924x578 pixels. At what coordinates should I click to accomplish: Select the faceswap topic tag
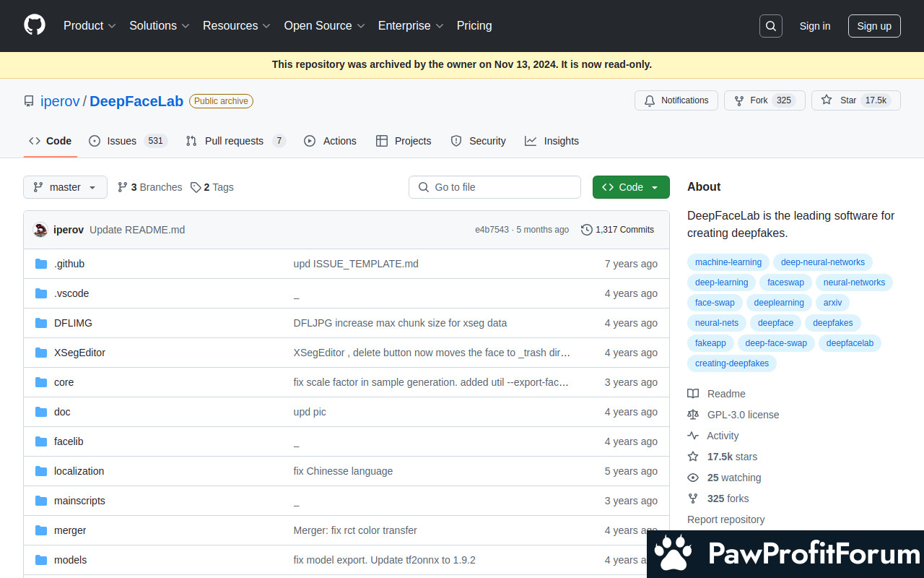pos(786,282)
